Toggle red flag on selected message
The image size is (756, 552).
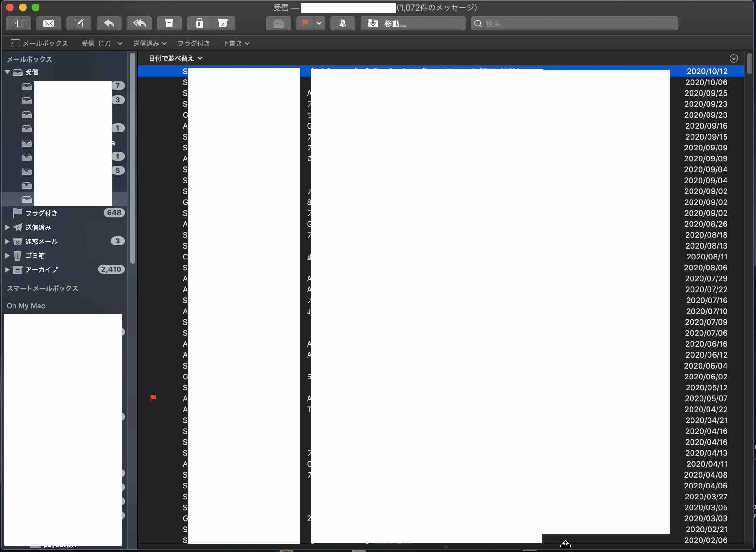coord(305,23)
